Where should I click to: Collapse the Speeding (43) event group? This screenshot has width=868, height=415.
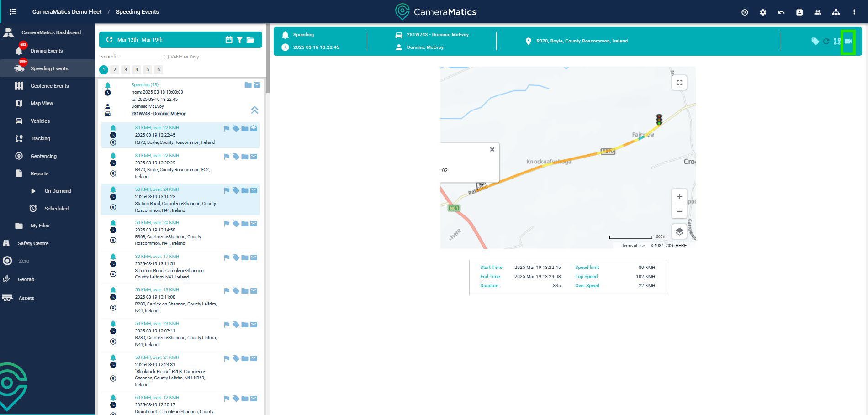pyautogui.click(x=254, y=110)
